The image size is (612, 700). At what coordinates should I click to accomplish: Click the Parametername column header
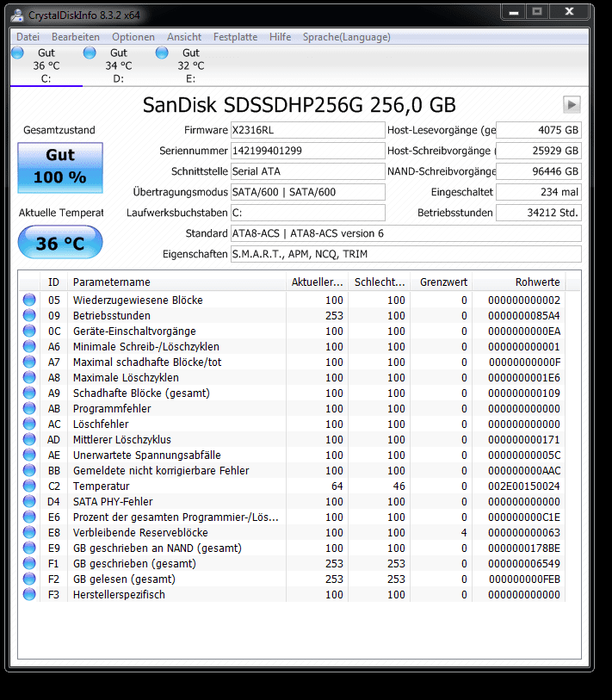pyautogui.click(x=176, y=282)
